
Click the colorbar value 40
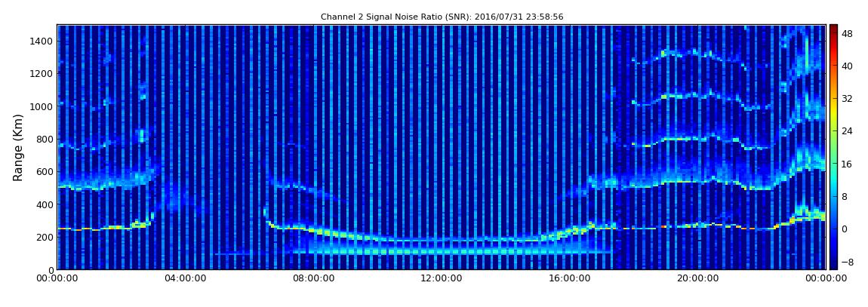pyautogui.click(x=847, y=66)
